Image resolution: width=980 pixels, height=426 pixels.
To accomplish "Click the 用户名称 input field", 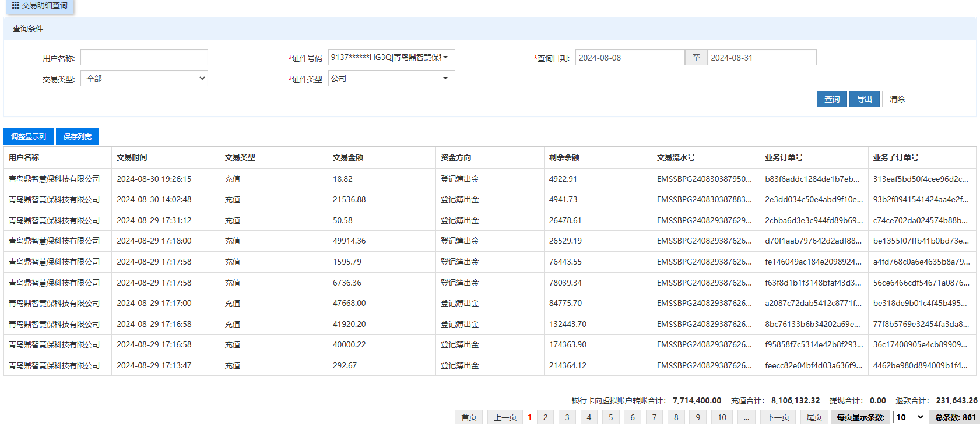I will (144, 58).
